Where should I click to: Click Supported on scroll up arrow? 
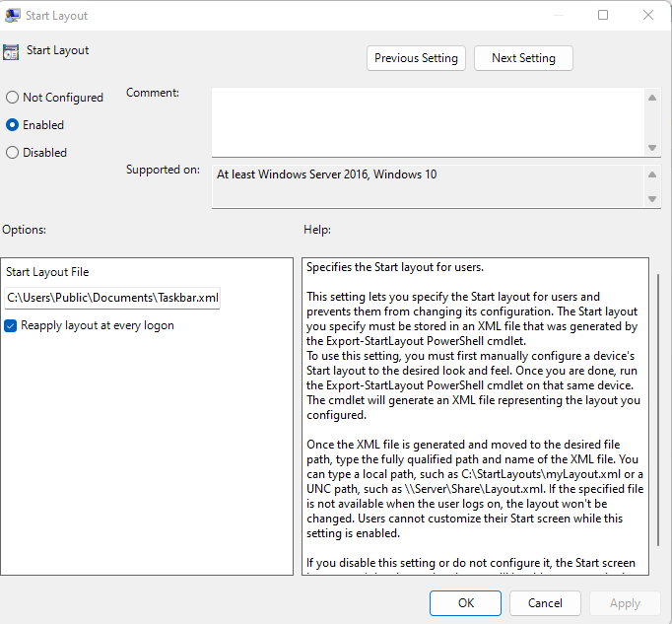652,174
